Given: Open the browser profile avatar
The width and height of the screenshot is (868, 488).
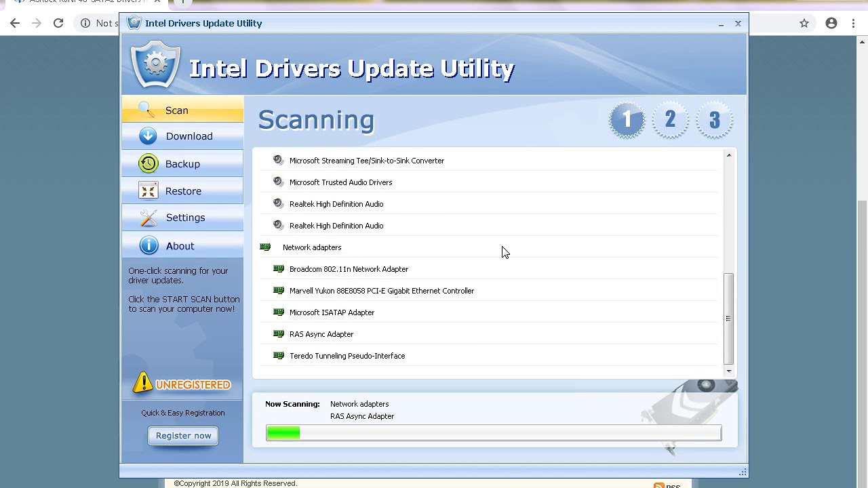Looking at the screenshot, I should [831, 23].
